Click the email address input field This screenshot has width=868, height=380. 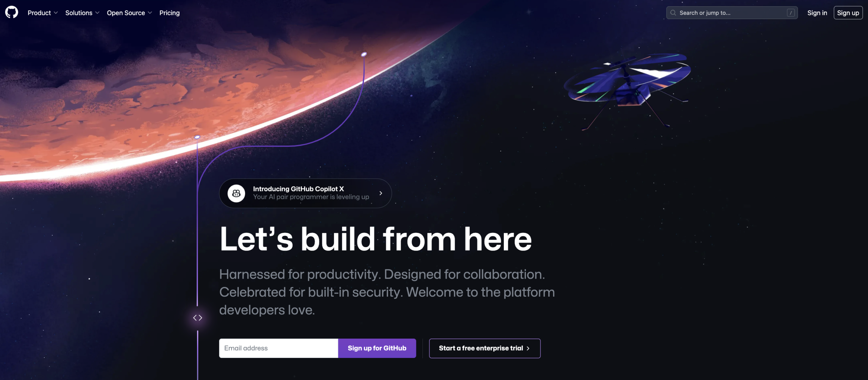point(278,348)
